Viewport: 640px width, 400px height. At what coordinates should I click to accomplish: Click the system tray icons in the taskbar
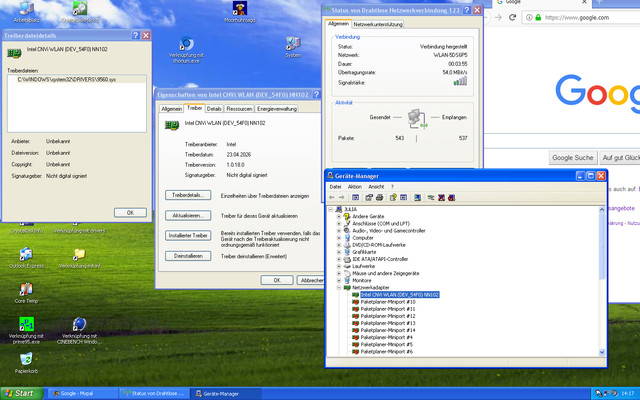click(606, 393)
